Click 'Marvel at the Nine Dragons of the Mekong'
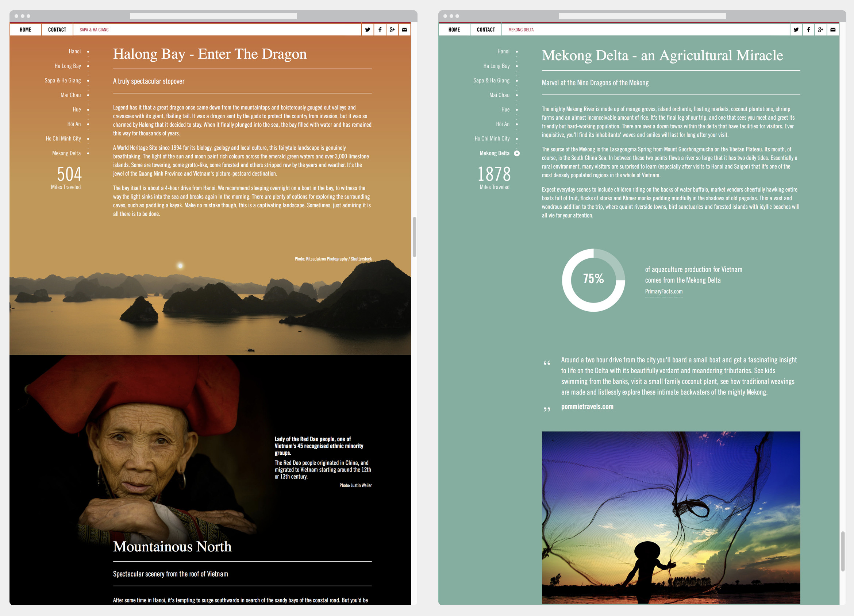The image size is (854, 616). click(595, 83)
